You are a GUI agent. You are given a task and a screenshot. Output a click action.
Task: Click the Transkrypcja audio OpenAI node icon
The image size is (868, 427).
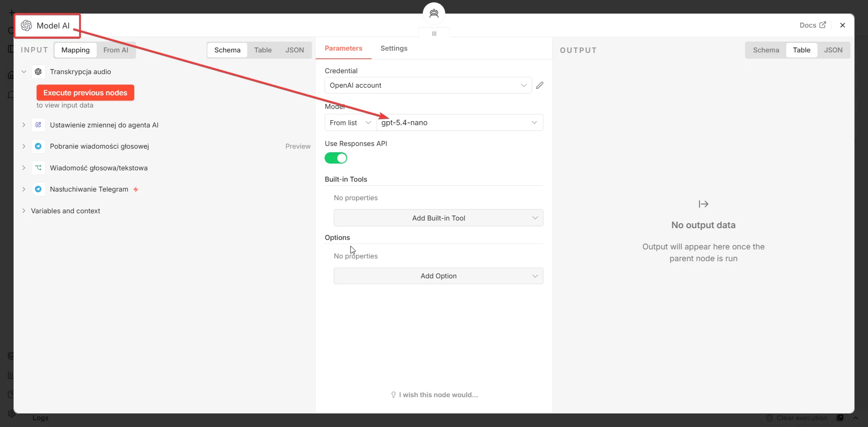coord(38,72)
